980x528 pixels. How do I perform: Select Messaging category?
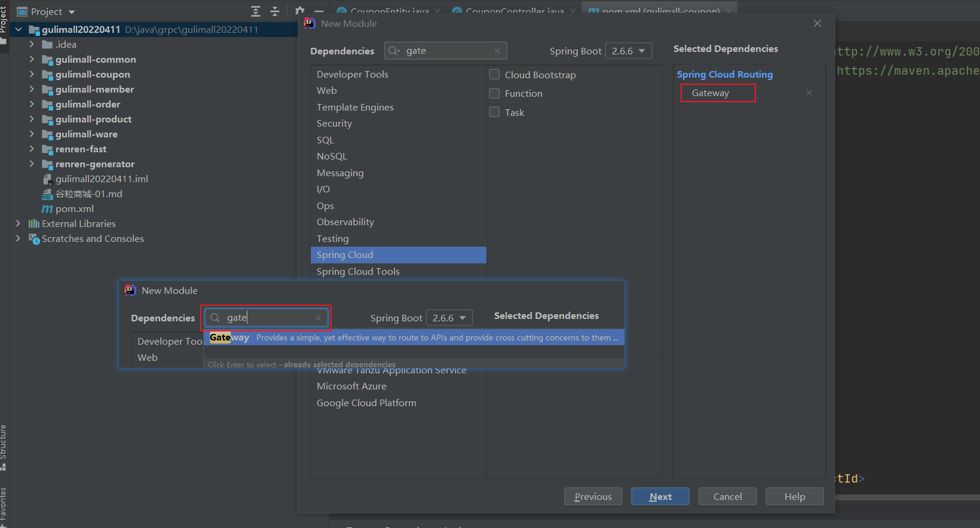(x=398, y=173)
